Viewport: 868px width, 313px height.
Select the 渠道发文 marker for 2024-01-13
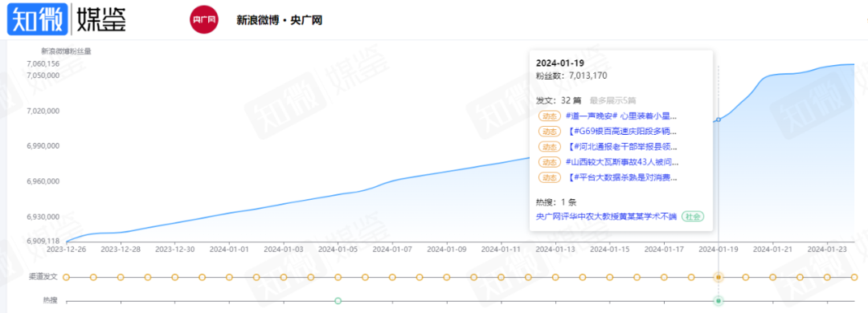pyautogui.click(x=555, y=277)
